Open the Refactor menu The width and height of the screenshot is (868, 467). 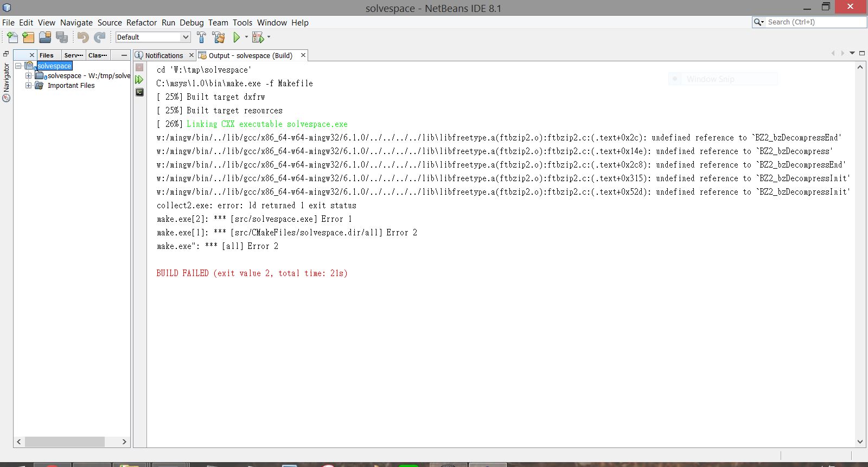point(142,22)
